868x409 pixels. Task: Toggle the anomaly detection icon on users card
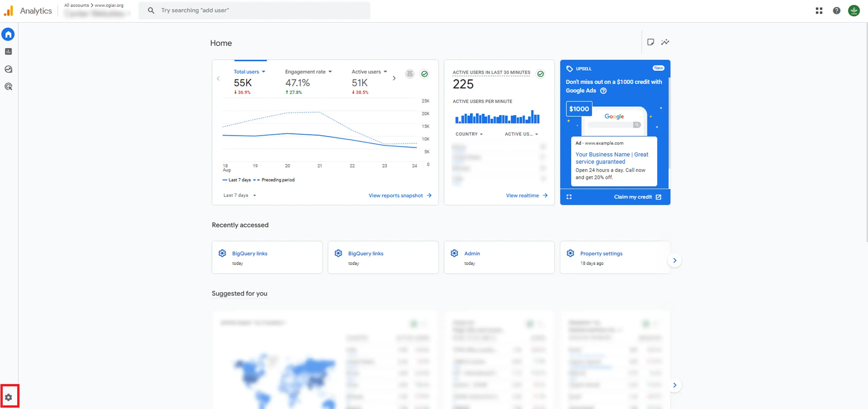coord(409,74)
